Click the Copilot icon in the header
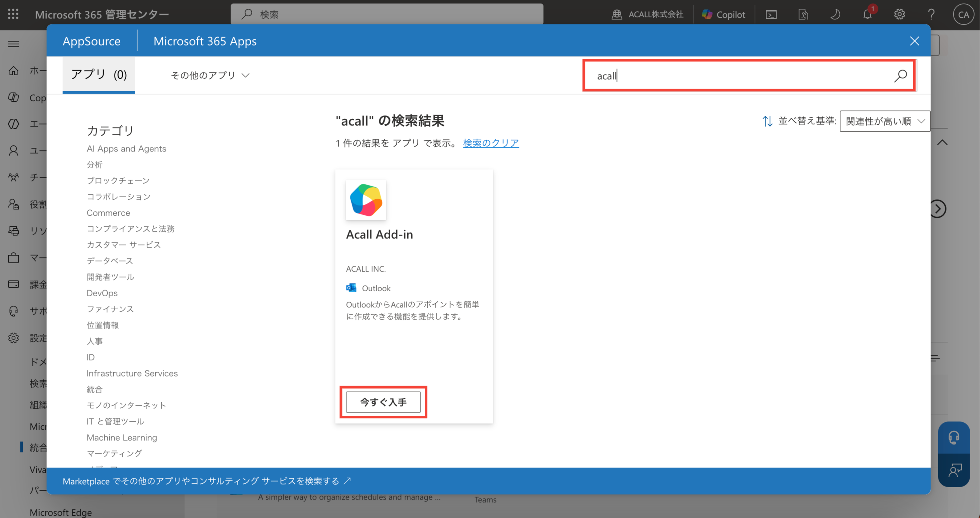980x518 pixels. (707, 14)
